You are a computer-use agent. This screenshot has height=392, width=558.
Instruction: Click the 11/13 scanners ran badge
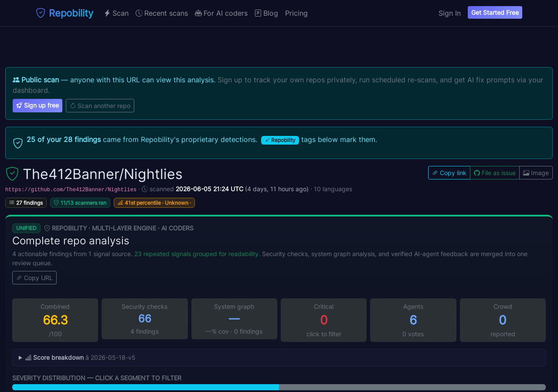pyautogui.click(x=80, y=203)
